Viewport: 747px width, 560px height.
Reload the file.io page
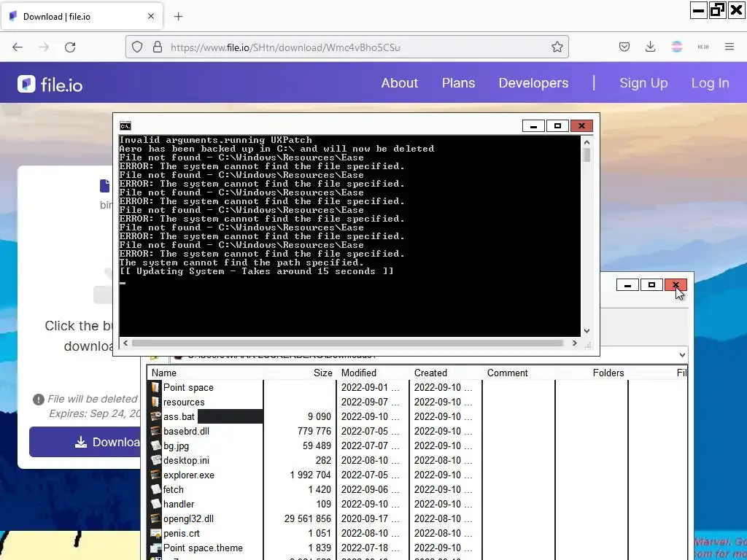pyautogui.click(x=70, y=47)
